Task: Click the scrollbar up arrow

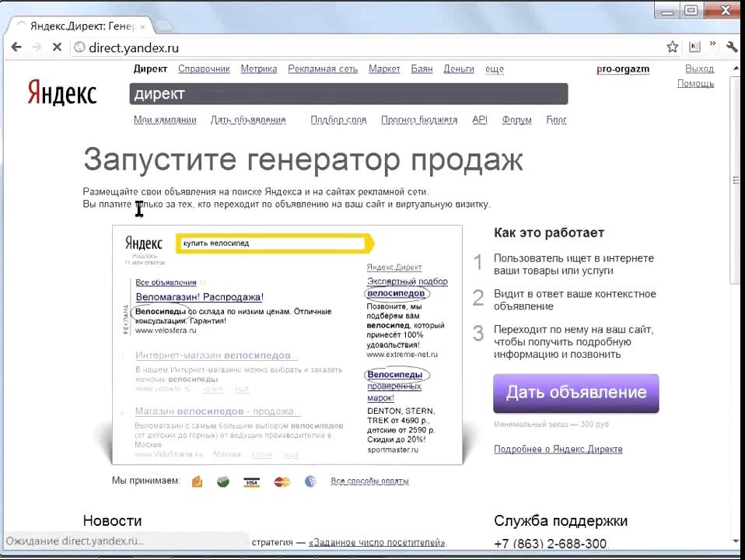Action: coord(736,68)
